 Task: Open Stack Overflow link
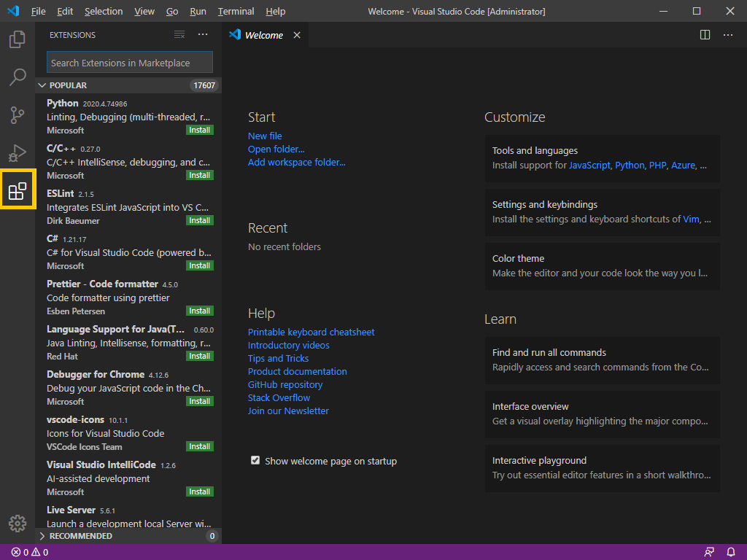[x=279, y=397]
